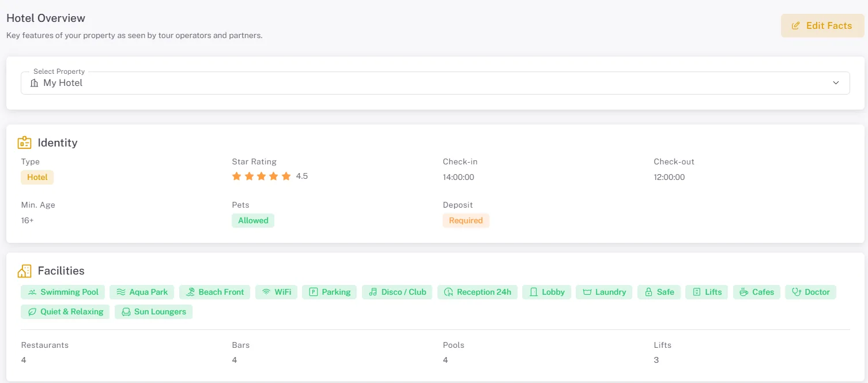868x383 pixels.
Task: Click the Pools count label
Action: point(454,345)
